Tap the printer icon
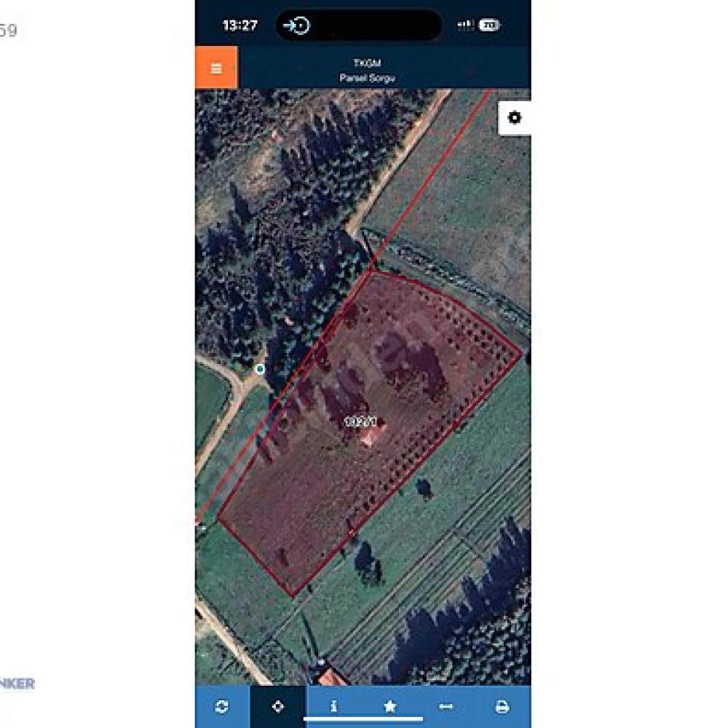This screenshot has height=728, width=728. [502, 707]
